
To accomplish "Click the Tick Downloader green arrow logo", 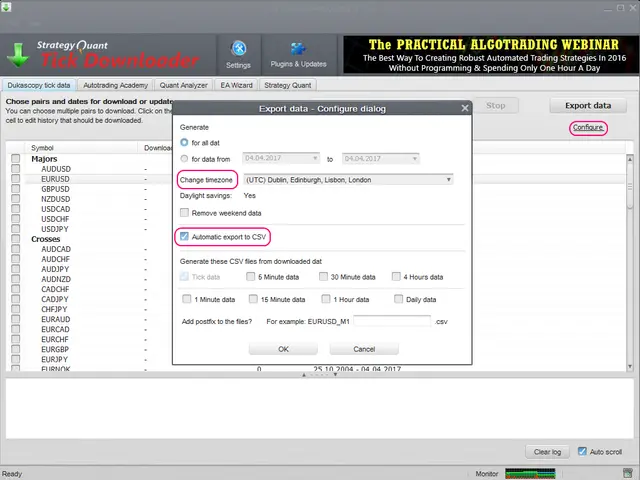I will pyautogui.click(x=18, y=55).
